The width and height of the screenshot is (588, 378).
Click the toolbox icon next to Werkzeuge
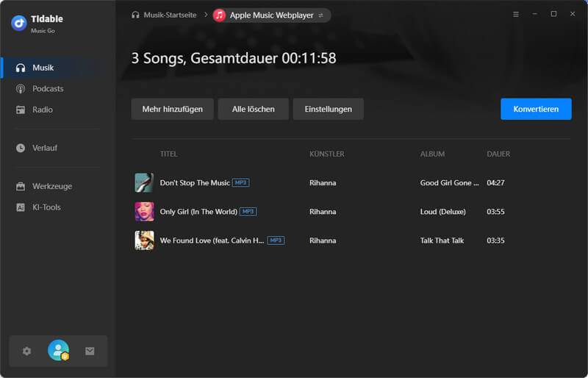coord(21,186)
